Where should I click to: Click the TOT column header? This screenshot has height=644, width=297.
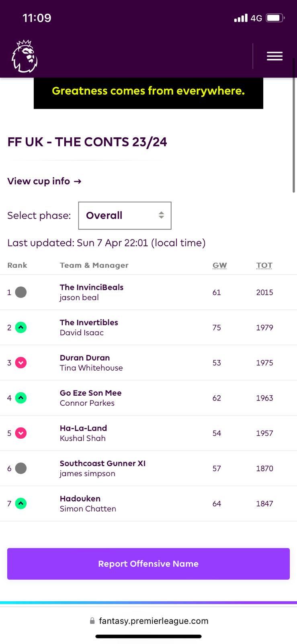[x=264, y=265]
